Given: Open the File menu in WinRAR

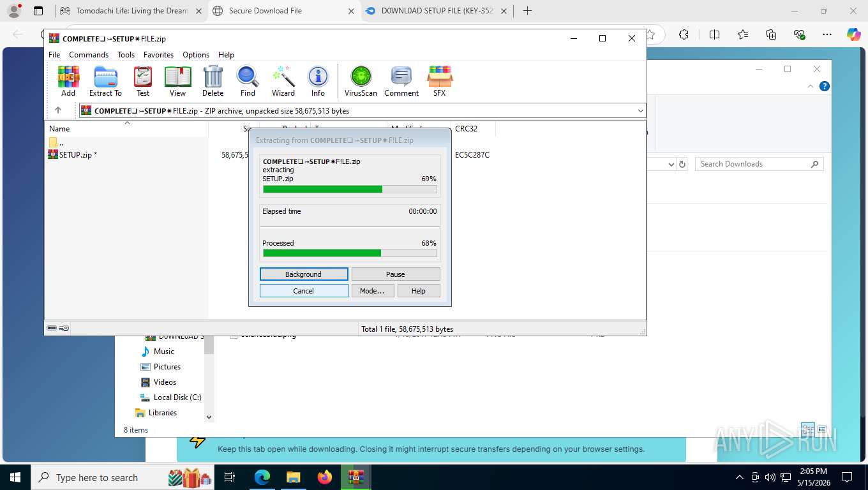Looking at the screenshot, I should (x=54, y=55).
